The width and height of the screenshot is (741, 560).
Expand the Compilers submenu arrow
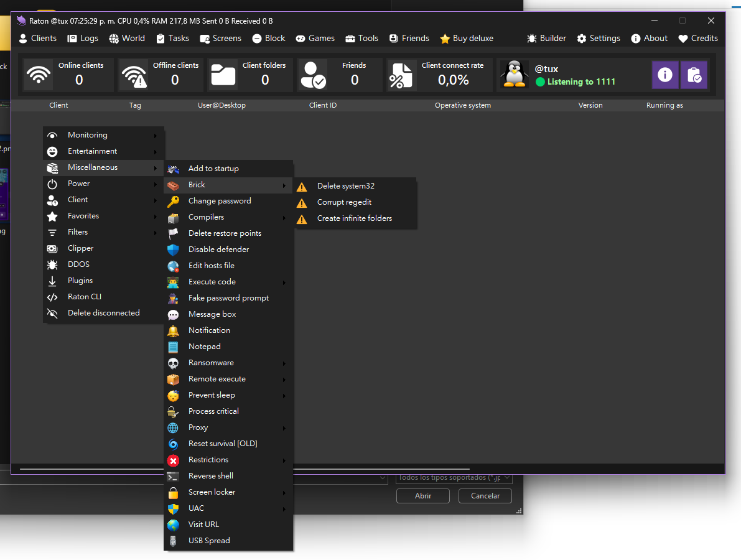(x=284, y=218)
